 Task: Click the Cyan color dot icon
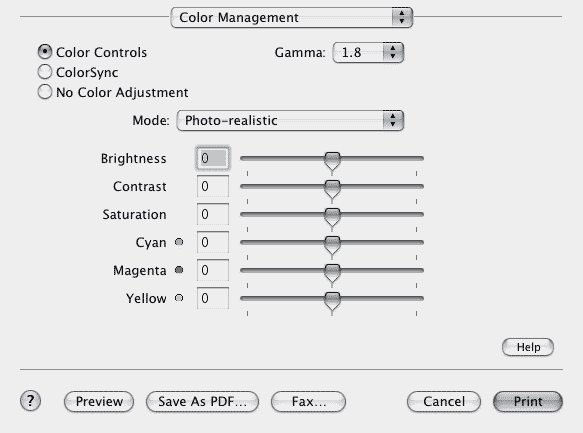(179, 242)
